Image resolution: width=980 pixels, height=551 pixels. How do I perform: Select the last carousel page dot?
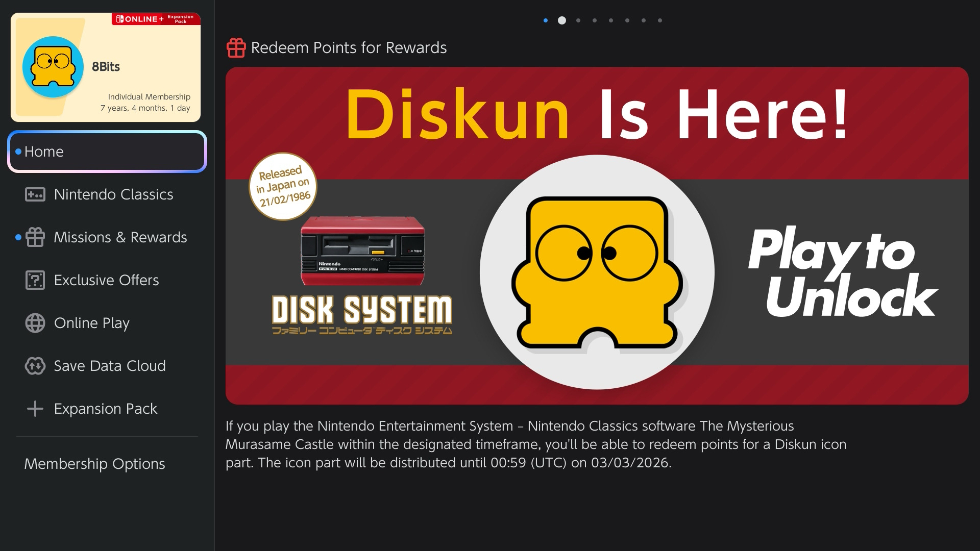tap(660, 20)
